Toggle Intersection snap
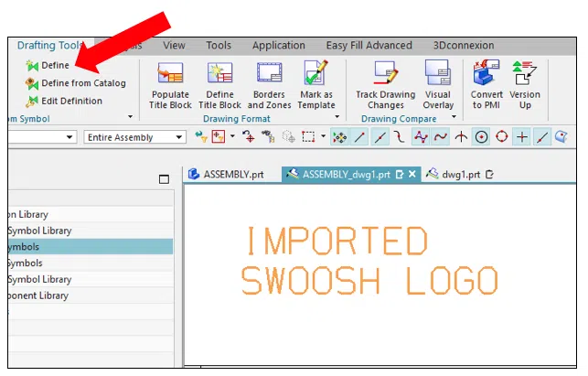 pyautogui.click(x=461, y=137)
